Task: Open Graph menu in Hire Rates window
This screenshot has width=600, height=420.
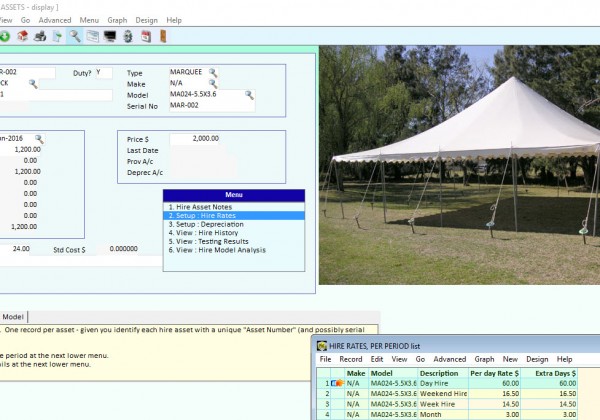Action: click(x=484, y=359)
